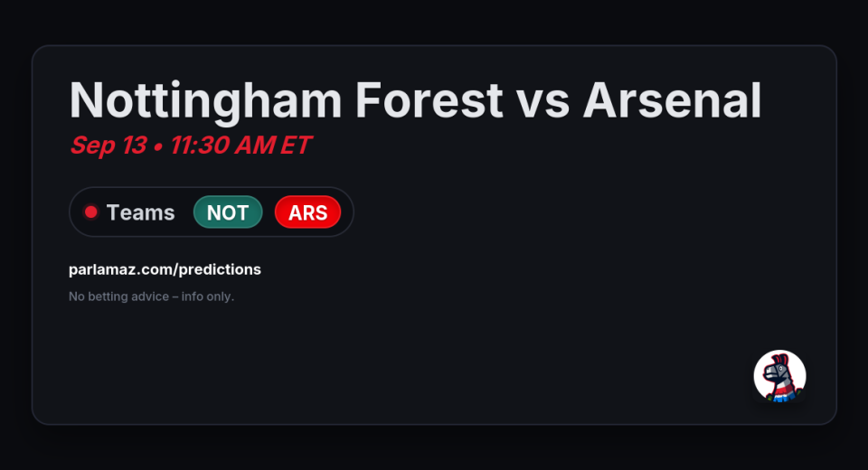Viewport: 868px width, 470px height.
Task: Click the info only text in the disclaimer
Action: [x=208, y=296]
